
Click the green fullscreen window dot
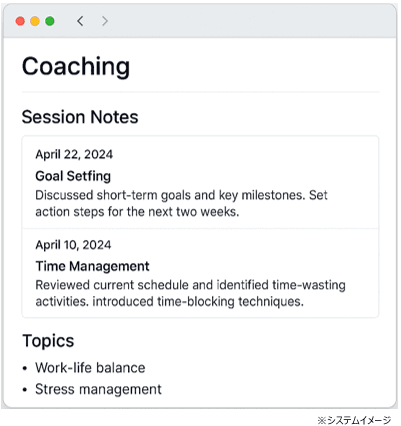point(50,21)
